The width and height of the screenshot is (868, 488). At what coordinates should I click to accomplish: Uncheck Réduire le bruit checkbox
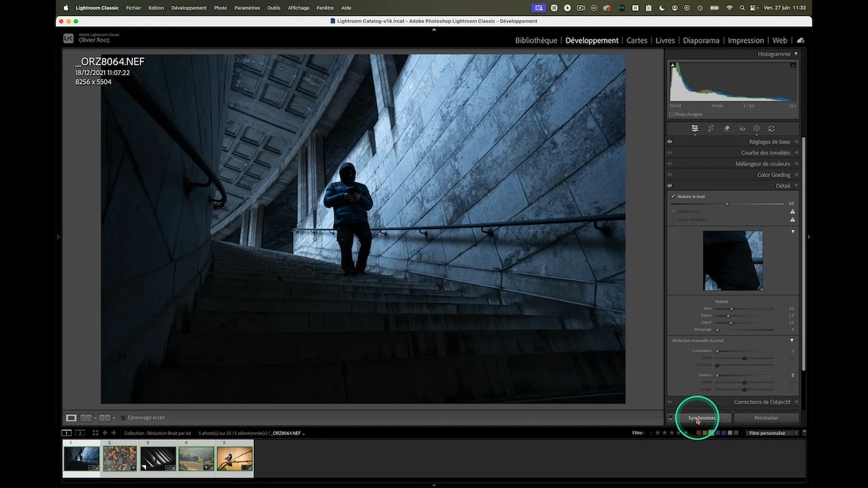(673, 196)
